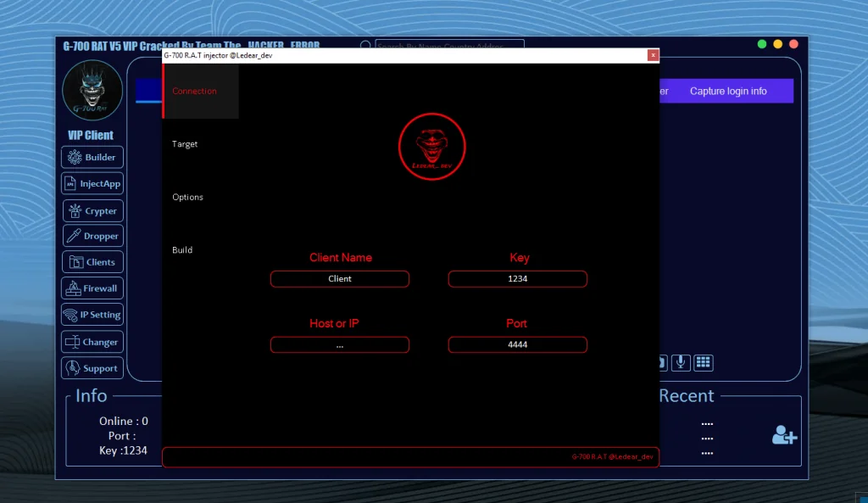Open IP Setting
The width and height of the screenshot is (868, 503).
coord(92,315)
